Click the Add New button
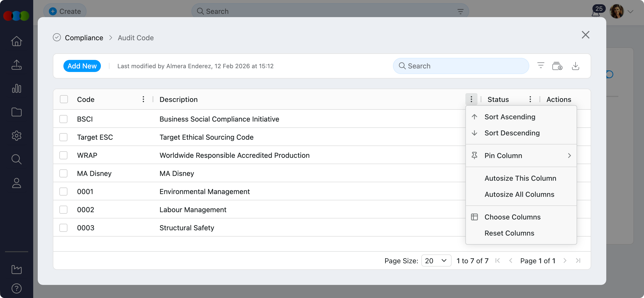Viewport: 644px width, 298px height. pyautogui.click(x=82, y=66)
